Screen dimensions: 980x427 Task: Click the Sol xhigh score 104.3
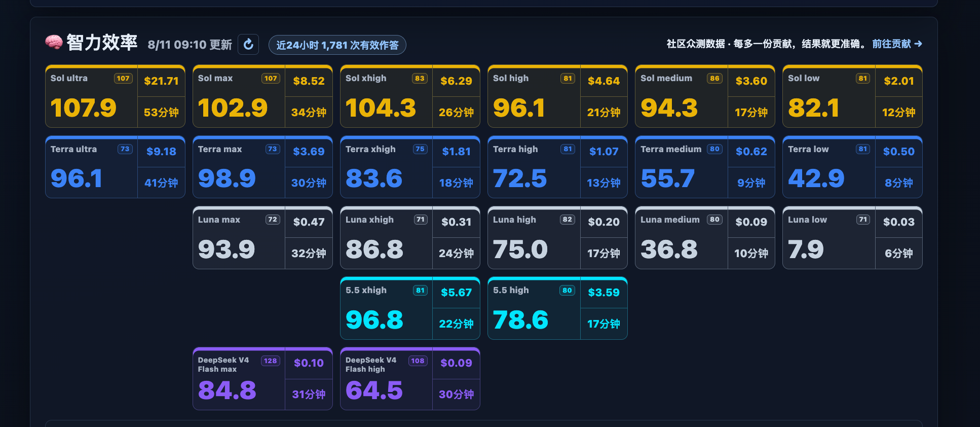(381, 108)
